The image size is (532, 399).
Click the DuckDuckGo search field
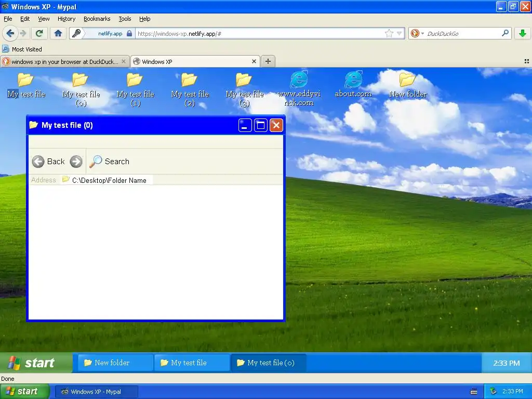coord(462,33)
